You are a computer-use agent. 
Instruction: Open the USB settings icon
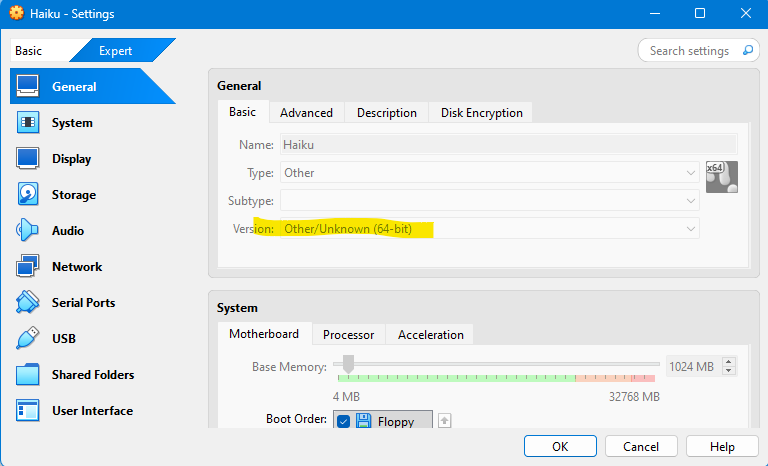click(x=28, y=339)
